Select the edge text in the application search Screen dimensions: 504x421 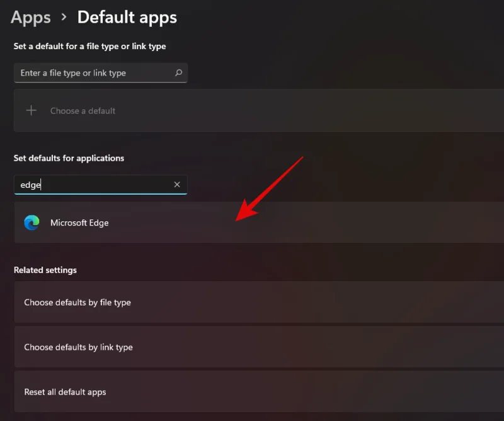coord(30,184)
